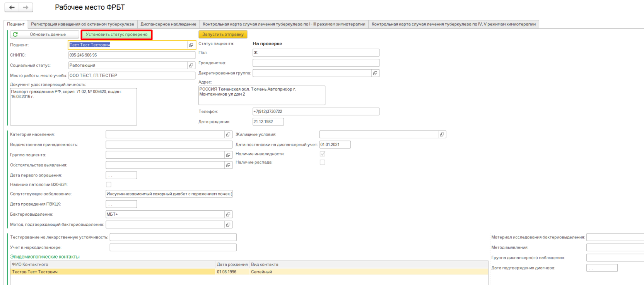Expand the Группа пациента selection list

click(x=228, y=155)
